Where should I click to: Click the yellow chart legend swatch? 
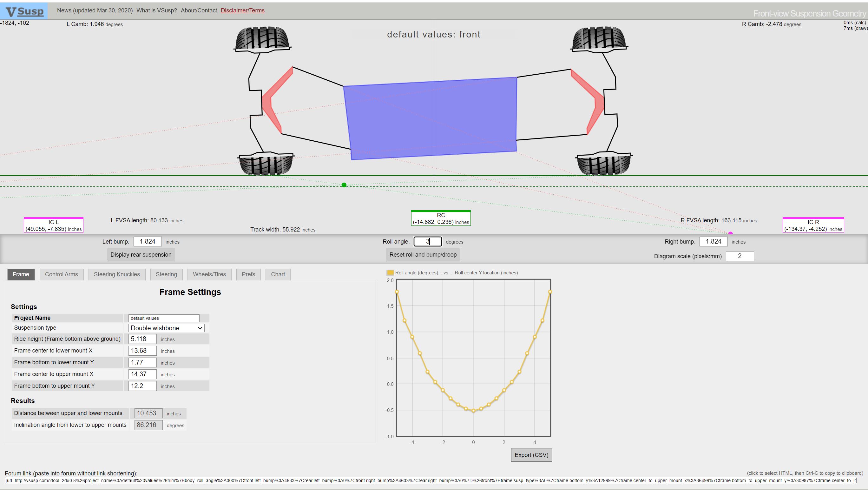click(x=390, y=272)
